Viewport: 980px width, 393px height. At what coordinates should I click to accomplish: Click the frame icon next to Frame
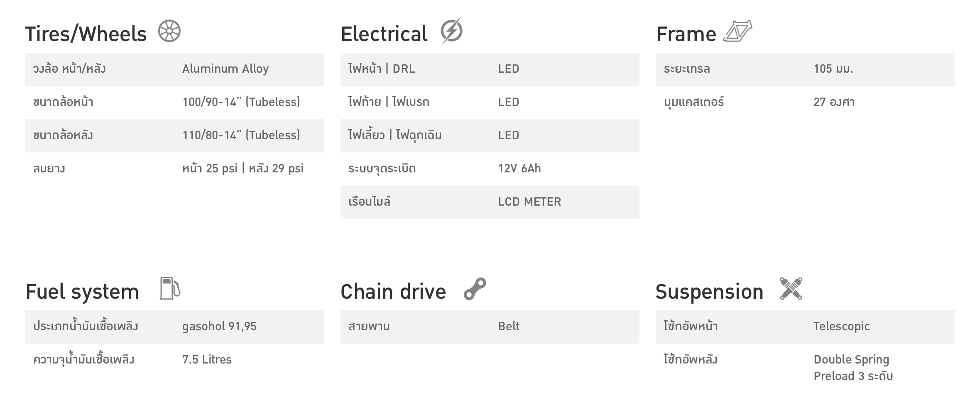pyautogui.click(x=738, y=31)
